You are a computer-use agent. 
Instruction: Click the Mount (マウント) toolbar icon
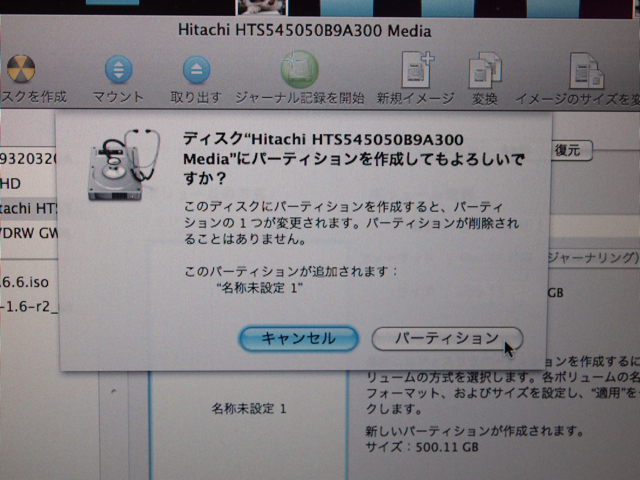[118, 70]
